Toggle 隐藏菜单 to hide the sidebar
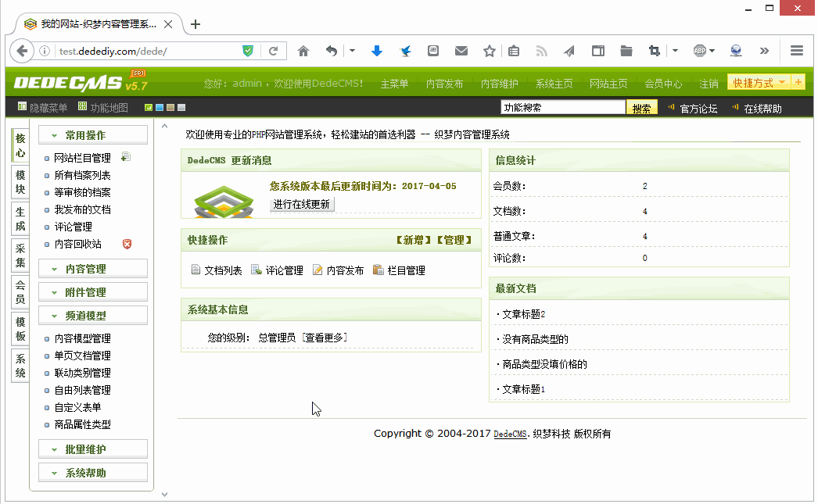The height and width of the screenshot is (504, 818). click(x=37, y=106)
